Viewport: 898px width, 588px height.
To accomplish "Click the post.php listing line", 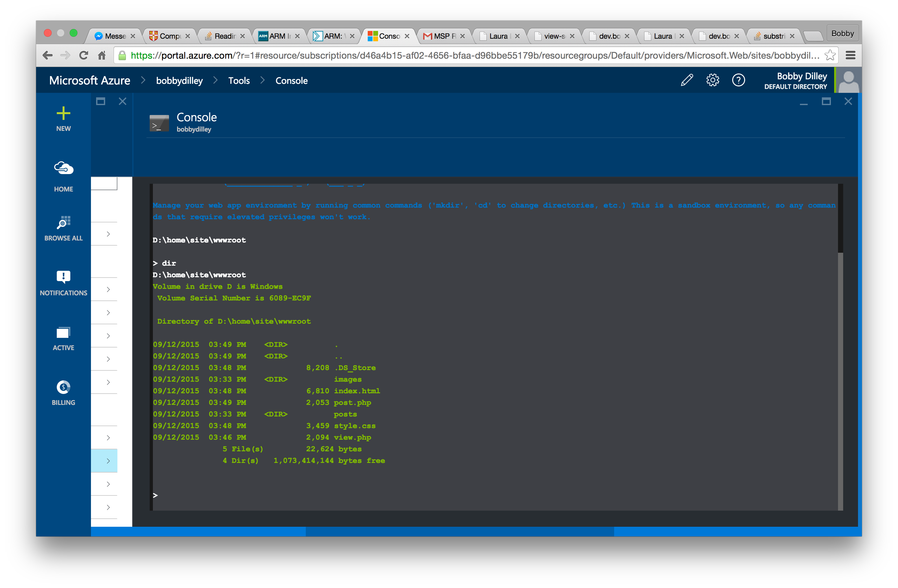I will tap(262, 402).
